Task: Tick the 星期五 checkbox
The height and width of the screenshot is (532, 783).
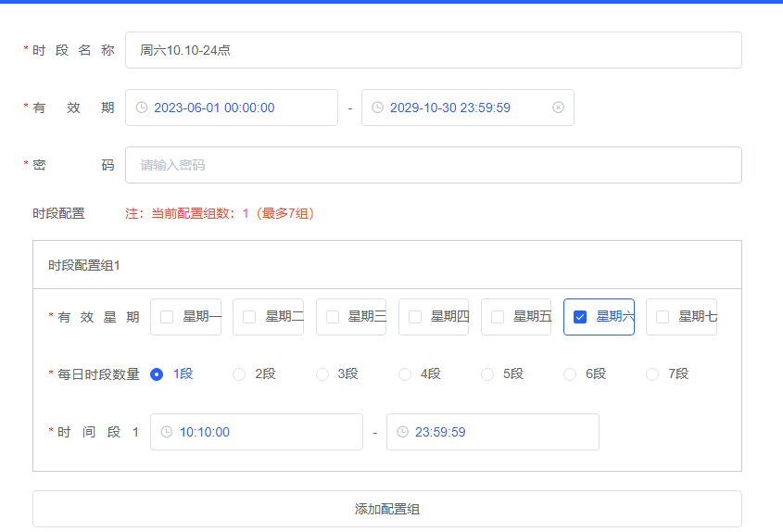Action: coord(498,317)
